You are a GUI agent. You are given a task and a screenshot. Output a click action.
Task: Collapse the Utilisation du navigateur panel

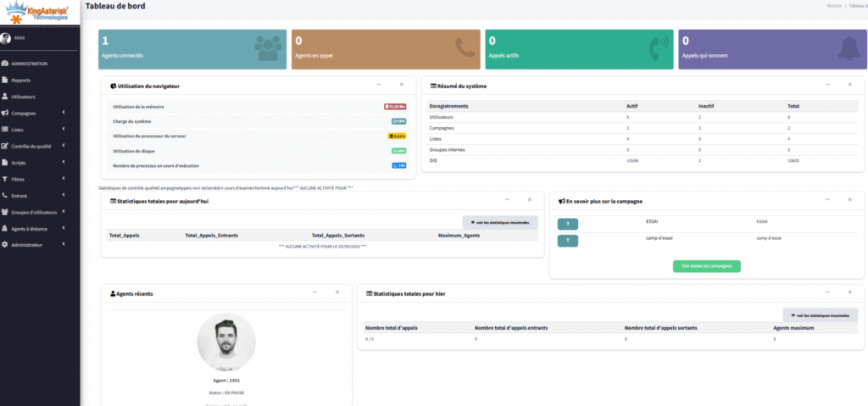pos(379,85)
